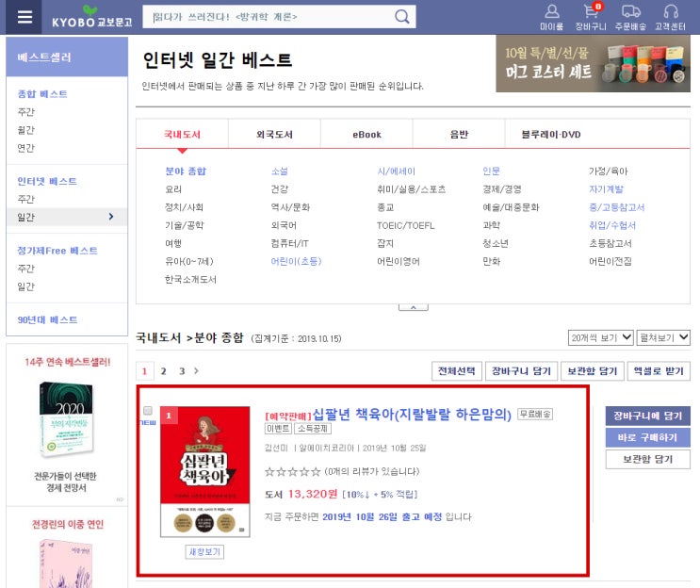The image size is (700, 588).
Task: Open the 펼쳐보기 dropdown
Action: coord(663,337)
